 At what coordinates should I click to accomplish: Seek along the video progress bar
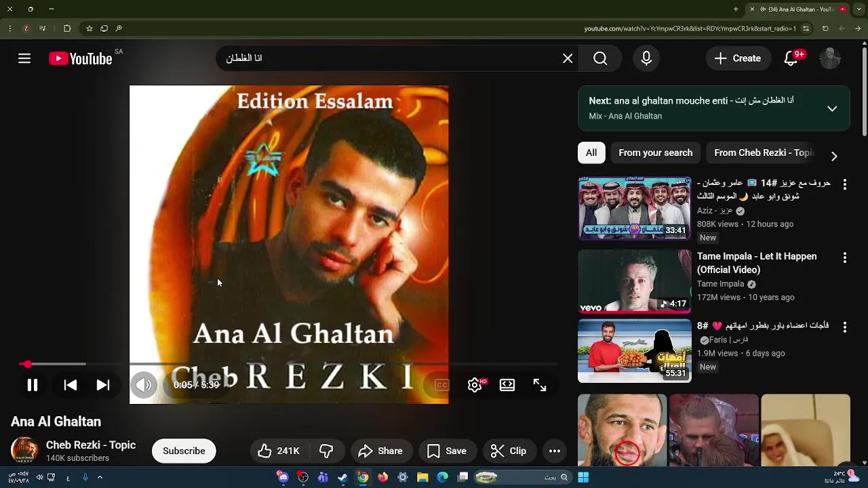[x=288, y=364]
